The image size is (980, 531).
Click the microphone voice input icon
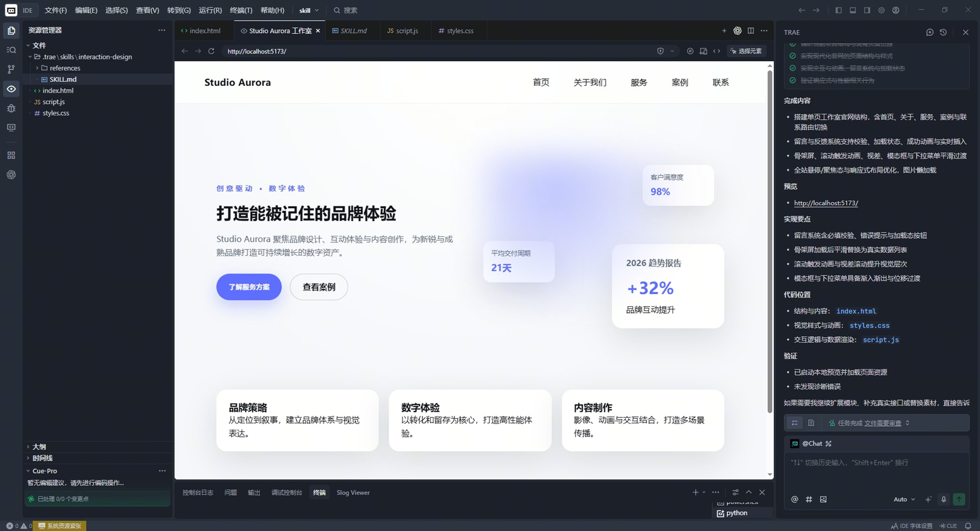click(x=943, y=499)
